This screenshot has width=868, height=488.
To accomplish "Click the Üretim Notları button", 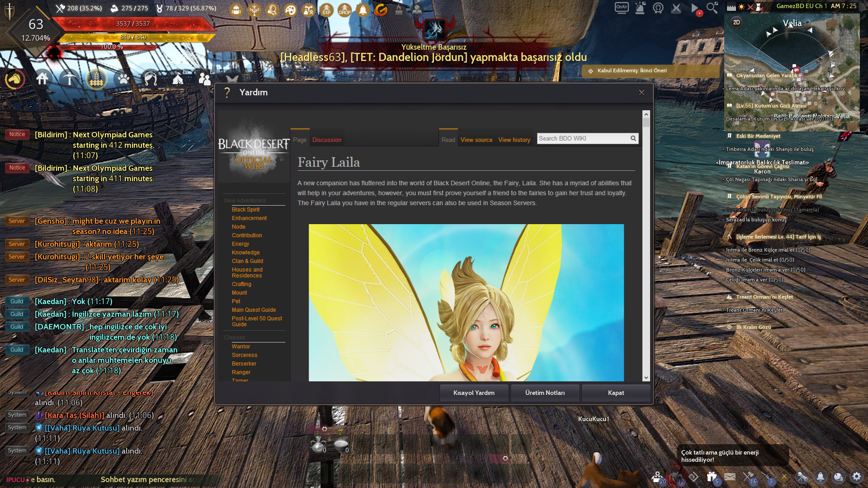I will click(545, 393).
